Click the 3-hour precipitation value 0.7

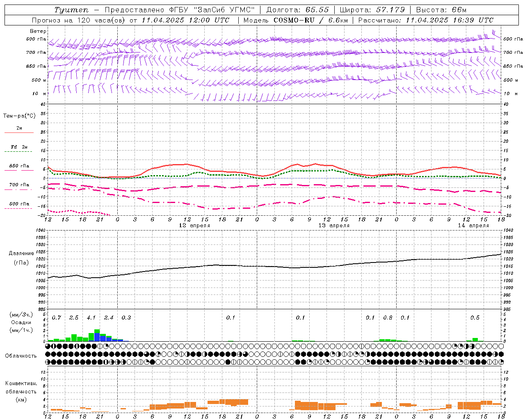(x=57, y=318)
